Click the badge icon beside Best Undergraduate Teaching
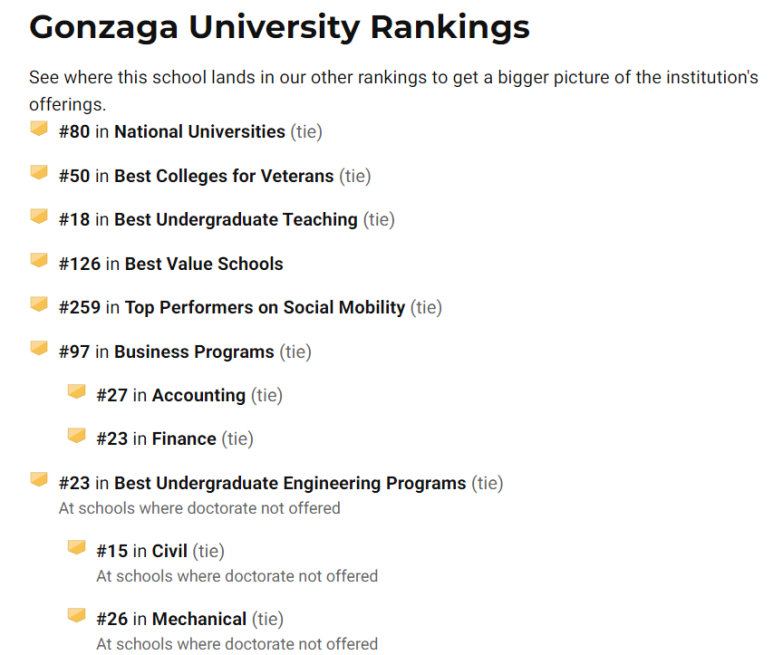This screenshot has width=773, height=655. pos(38,216)
